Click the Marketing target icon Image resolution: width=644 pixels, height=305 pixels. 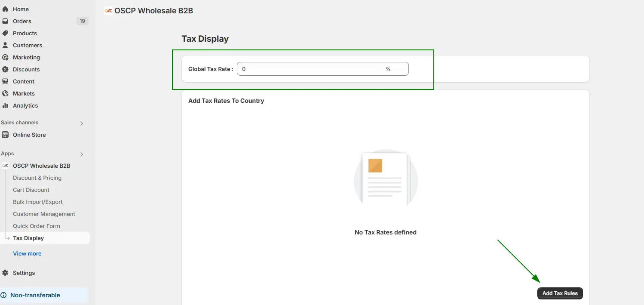pos(5,57)
